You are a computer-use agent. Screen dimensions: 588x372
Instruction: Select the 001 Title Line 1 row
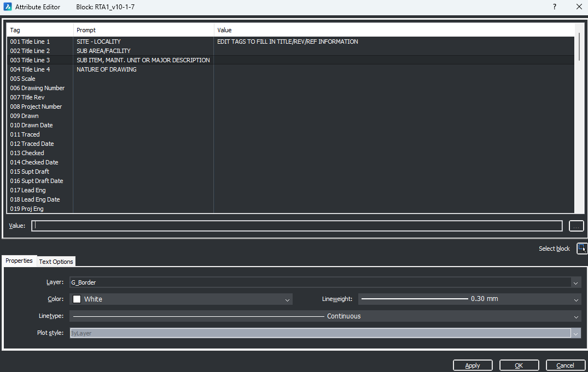30,42
